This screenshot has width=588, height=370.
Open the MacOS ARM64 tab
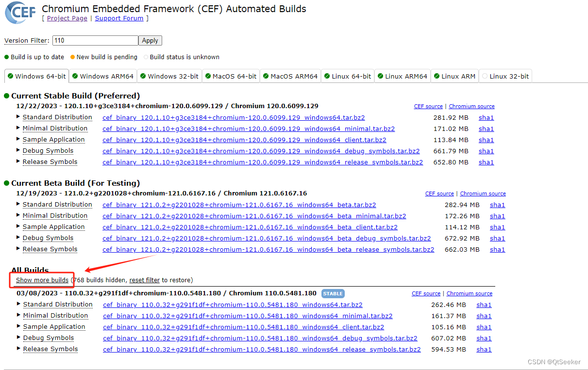(290, 76)
